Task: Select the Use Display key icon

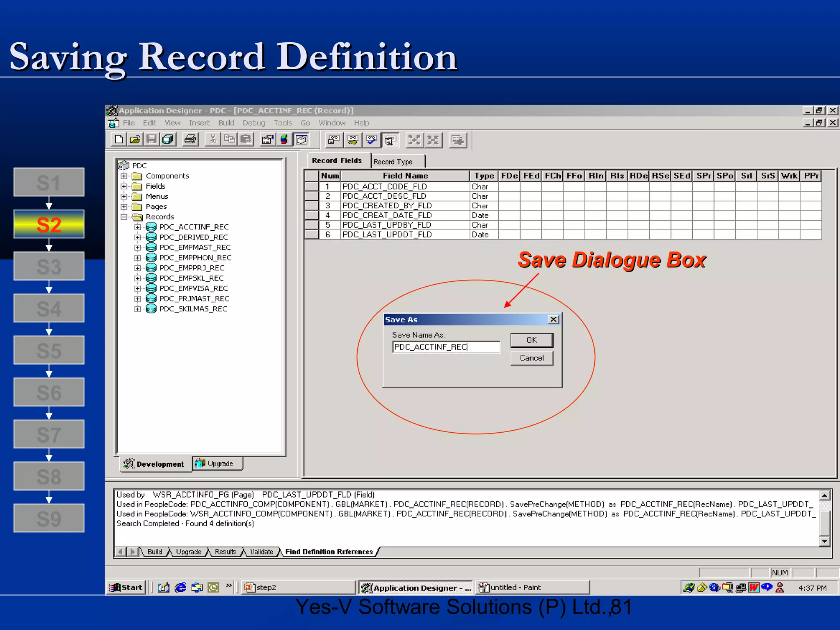Action: click(353, 140)
